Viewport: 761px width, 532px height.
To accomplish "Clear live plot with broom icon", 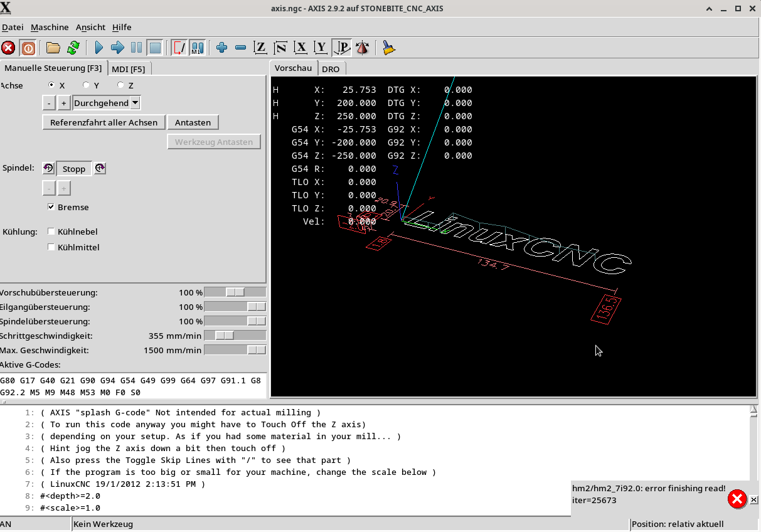I will click(389, 48).
